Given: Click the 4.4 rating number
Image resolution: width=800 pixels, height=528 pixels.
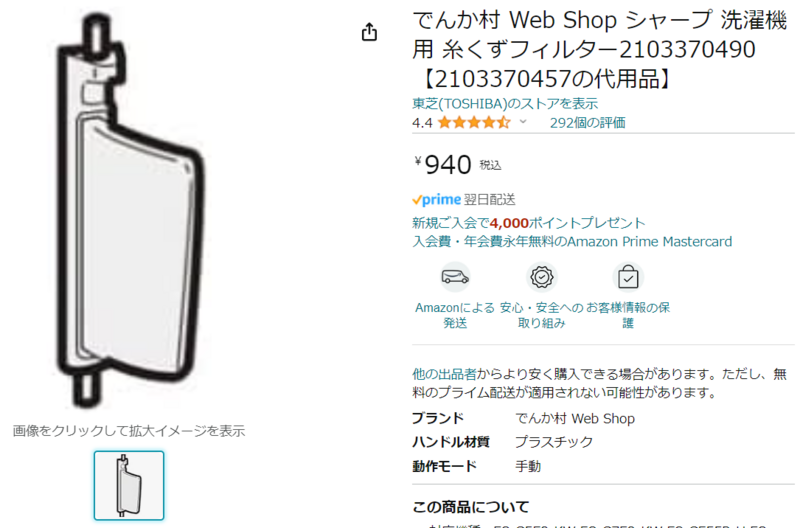Looking at the screenshot, I should coord(422,123).
